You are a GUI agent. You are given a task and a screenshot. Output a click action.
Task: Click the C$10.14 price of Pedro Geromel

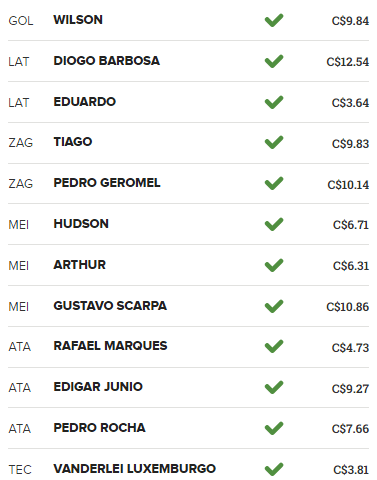coord(348,185)
